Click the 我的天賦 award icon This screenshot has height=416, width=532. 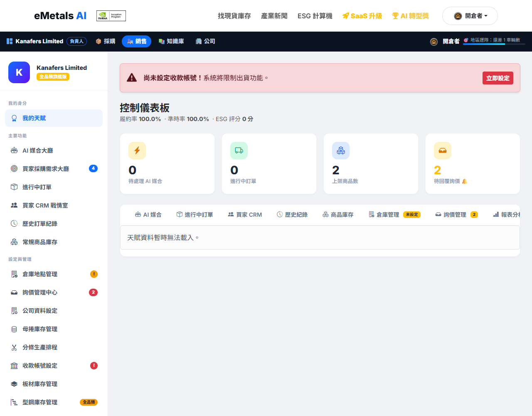click(14, 118)
